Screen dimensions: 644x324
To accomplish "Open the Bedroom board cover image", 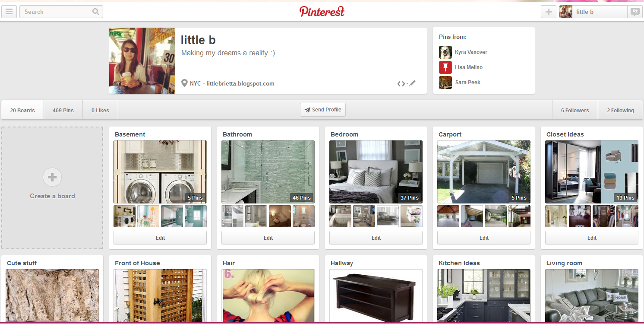I will 376,172.
